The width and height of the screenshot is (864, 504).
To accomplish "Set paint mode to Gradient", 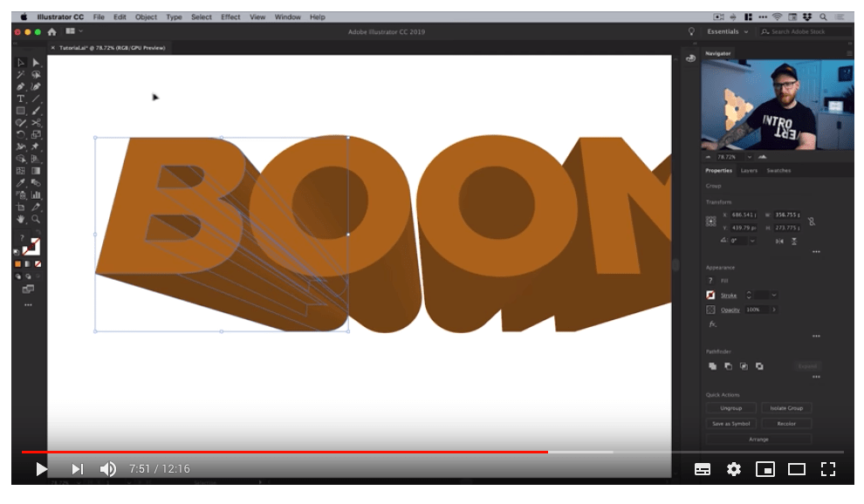I will point(28,264).
